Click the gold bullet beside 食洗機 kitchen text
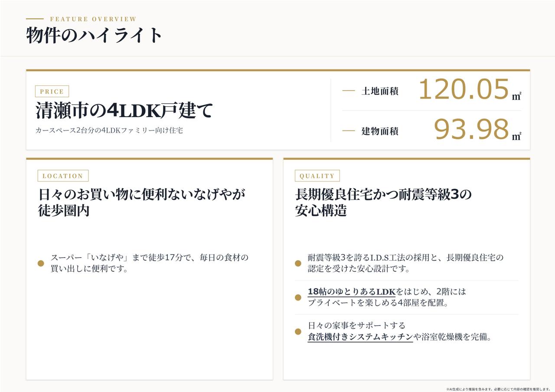 pos(298,332)
